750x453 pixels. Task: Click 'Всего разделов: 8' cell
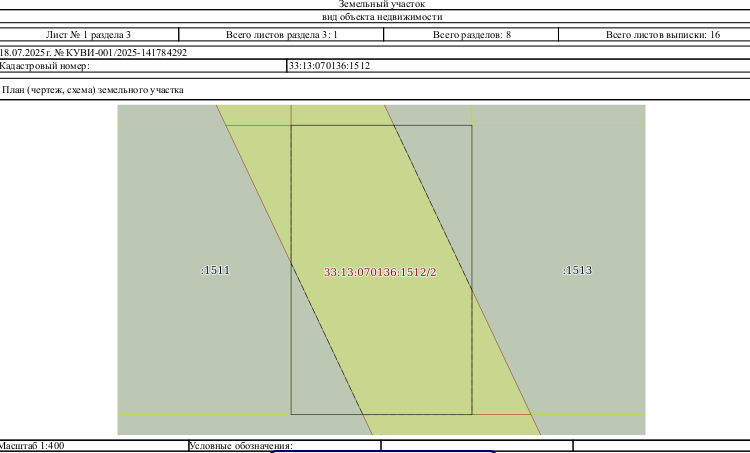(471, 34)
